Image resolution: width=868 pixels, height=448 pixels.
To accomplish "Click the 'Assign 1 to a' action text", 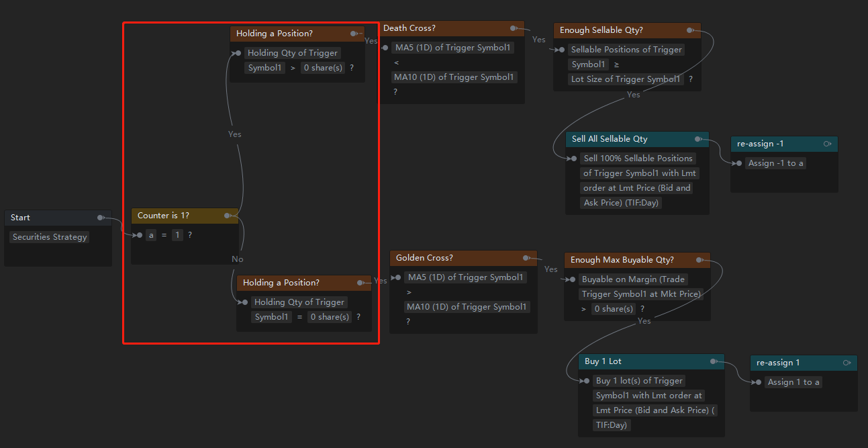I will tap(793, 382).
